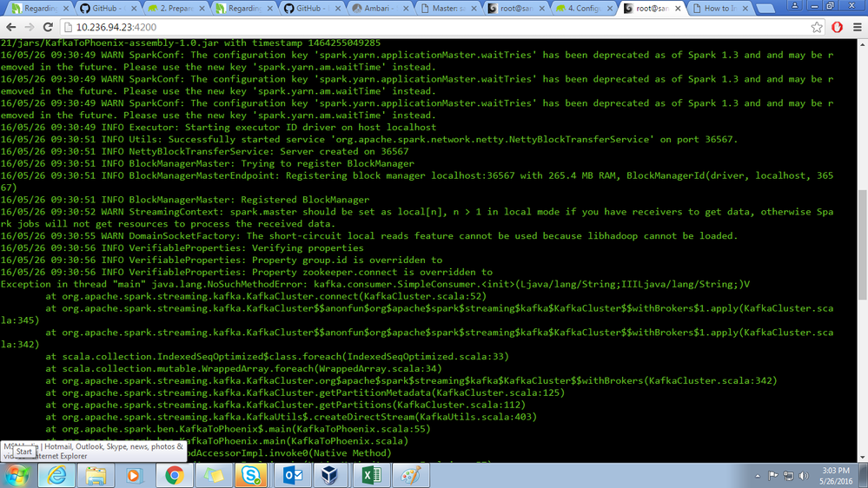Show hidden system tray icons

[x=758, y=476]
